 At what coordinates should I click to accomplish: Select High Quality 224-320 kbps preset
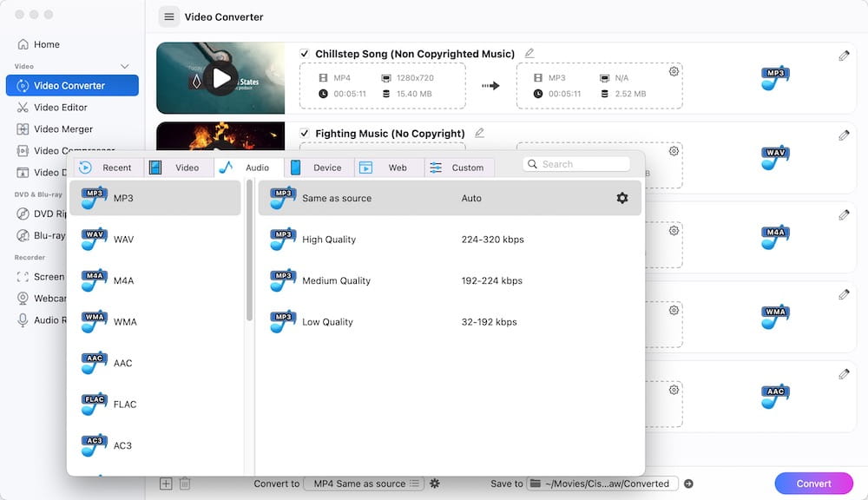450,240
